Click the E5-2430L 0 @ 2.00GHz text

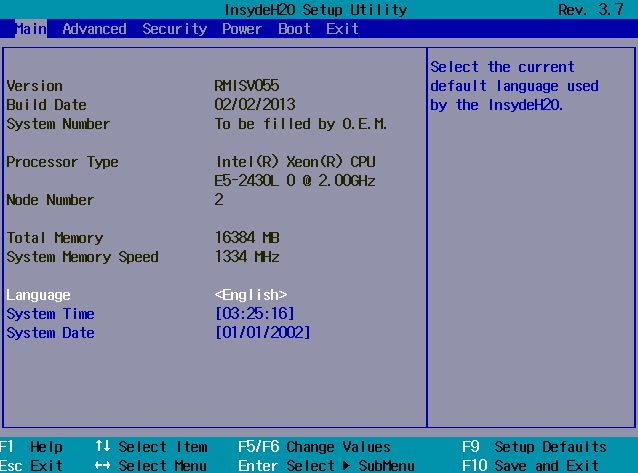(x=295, y=180)
